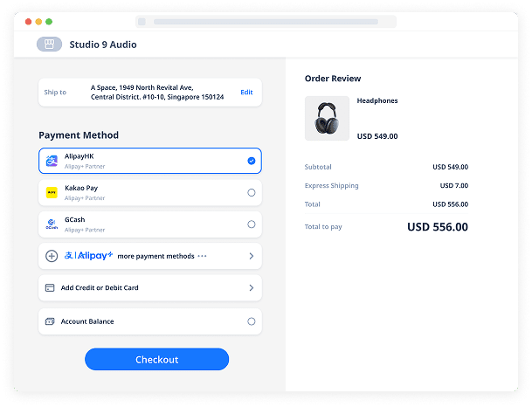This screenshot has height=407, width=532.
Task: Close the window with the red button
Action: (29, 22)
